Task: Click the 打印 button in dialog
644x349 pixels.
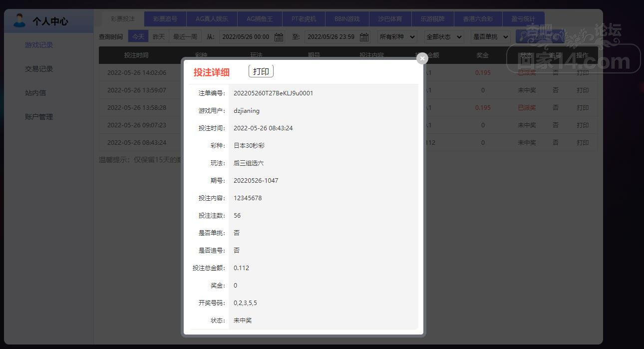Action: pos(261,71)
